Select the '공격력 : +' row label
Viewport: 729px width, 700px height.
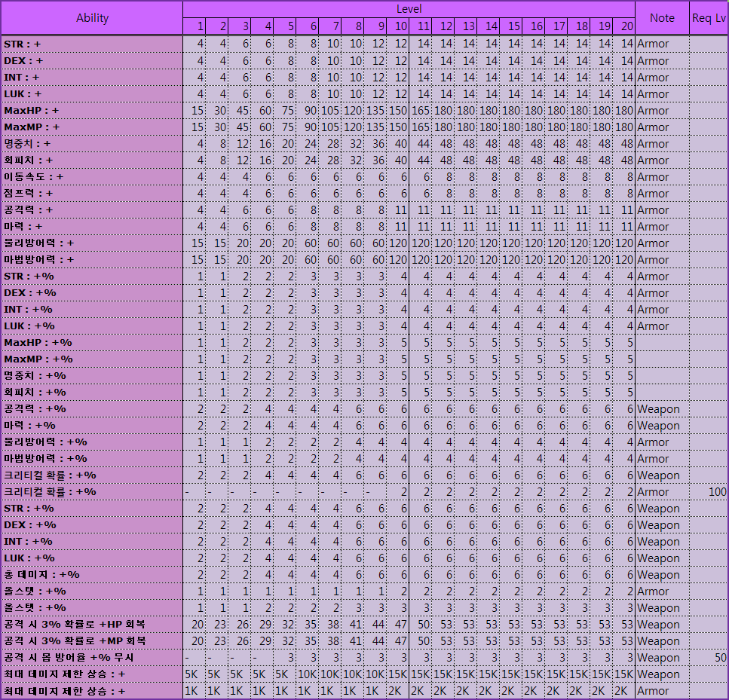[92, 210]
